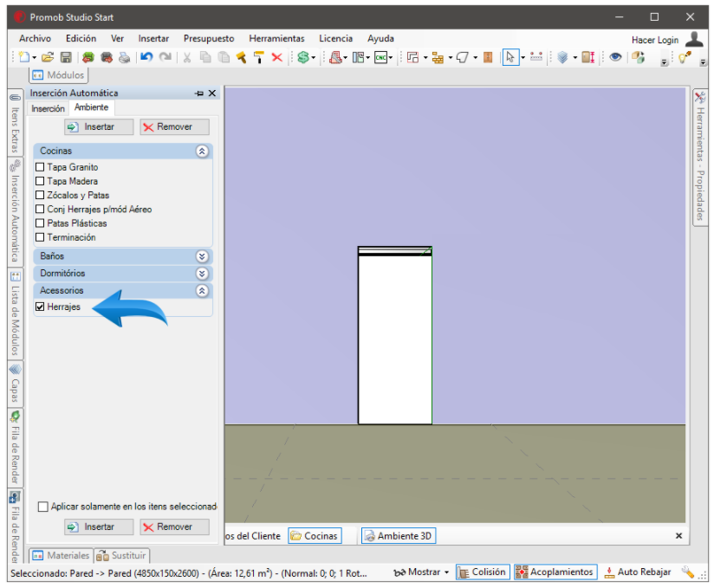The width and height of the screenshot is (714, 588).
Task: Click the orange cabinet door icon
Action: (488, 57)
